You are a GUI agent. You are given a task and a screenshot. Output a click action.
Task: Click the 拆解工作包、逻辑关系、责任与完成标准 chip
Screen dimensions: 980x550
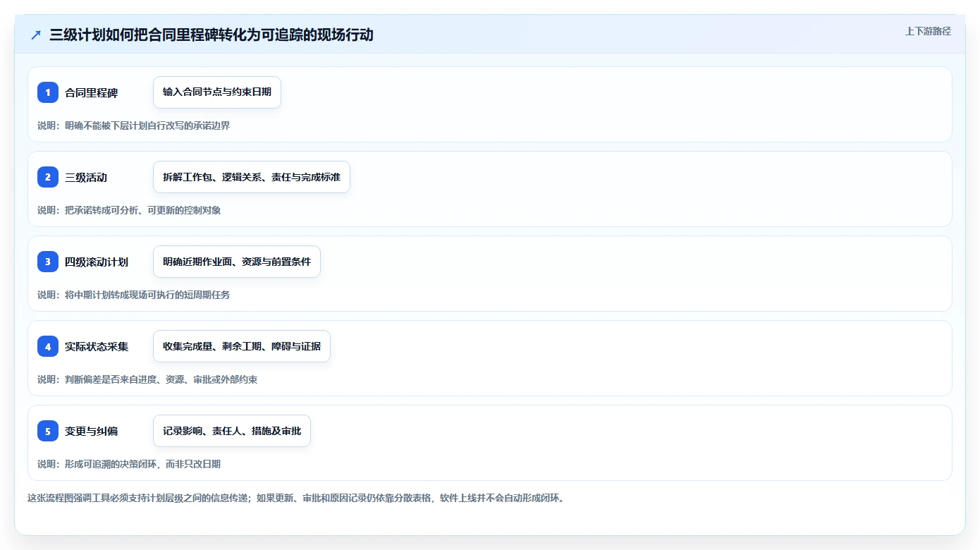point(252,177)
